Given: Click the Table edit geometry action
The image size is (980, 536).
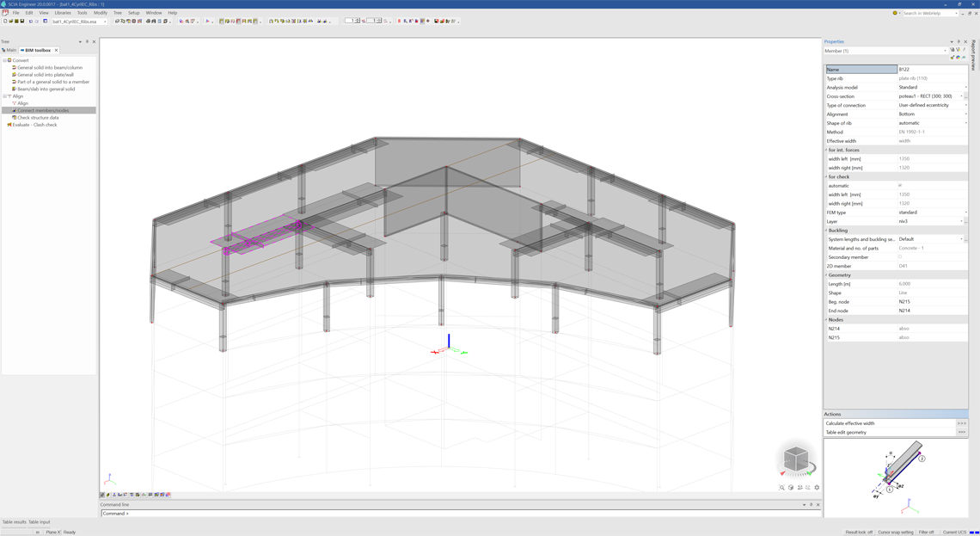Looking at the screenshot, I should point(890,432).
